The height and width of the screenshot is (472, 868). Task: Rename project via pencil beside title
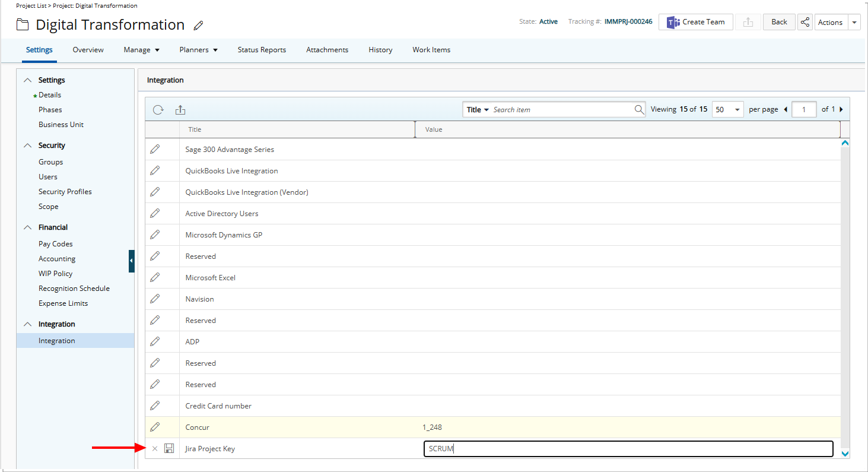pyautogui.click(x=199, y=26)
